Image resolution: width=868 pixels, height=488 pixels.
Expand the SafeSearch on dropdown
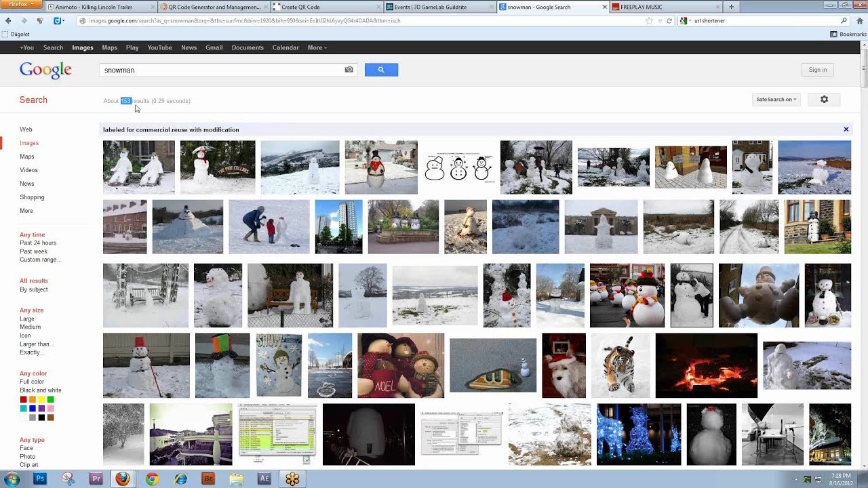[x=776, y=100]
